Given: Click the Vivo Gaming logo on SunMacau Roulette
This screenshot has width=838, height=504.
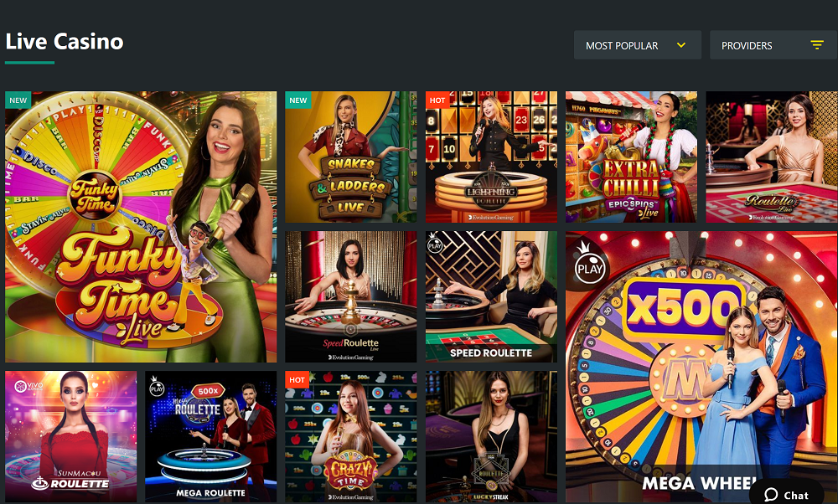Looking at the screenshot, I should pos(28,386).
